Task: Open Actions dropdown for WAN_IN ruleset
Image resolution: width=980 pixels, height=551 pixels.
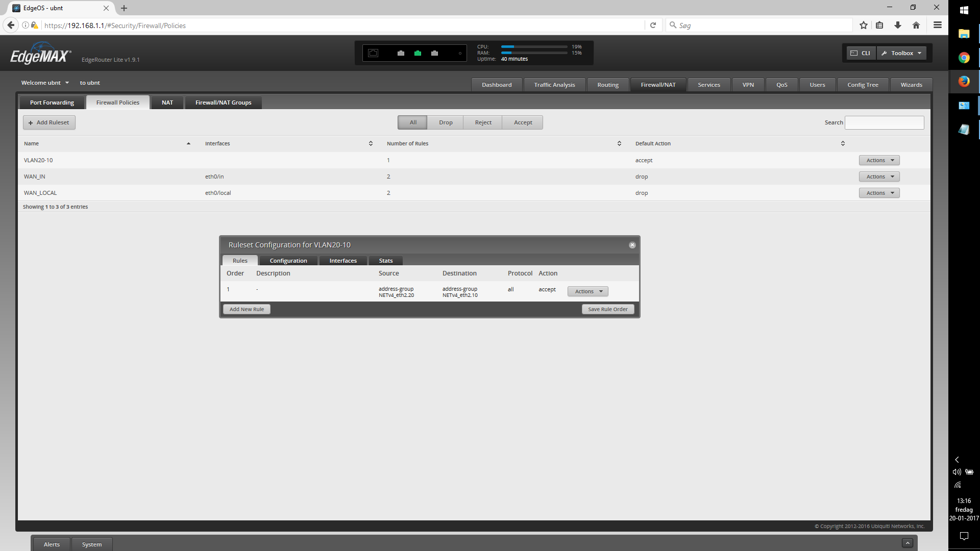Action: click(879, 177)
